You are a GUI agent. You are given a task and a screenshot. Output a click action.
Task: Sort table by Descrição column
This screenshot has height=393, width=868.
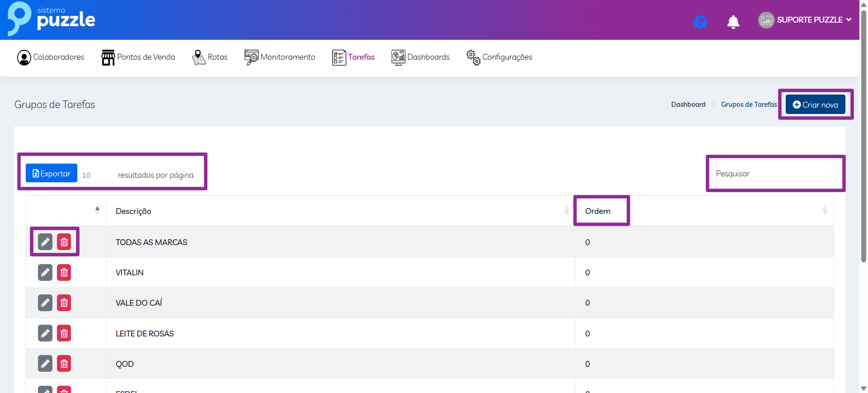coord(133,211)
